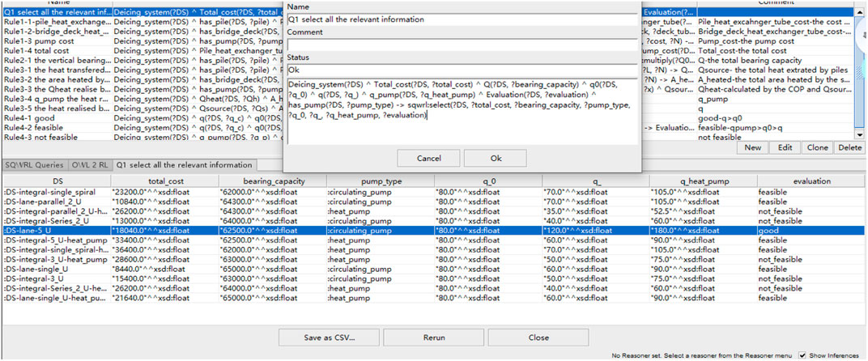Click the rule body text area
This screenshot has height=361, width=868.
[462, 113]
